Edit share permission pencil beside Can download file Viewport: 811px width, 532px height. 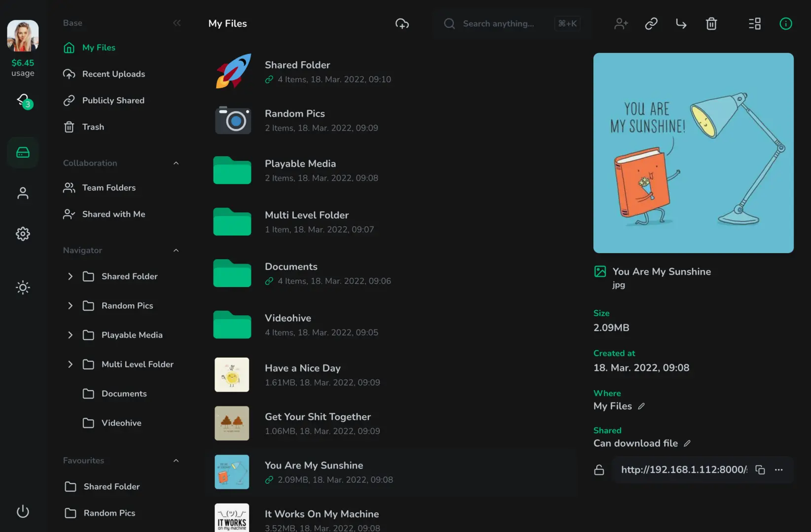687,443
